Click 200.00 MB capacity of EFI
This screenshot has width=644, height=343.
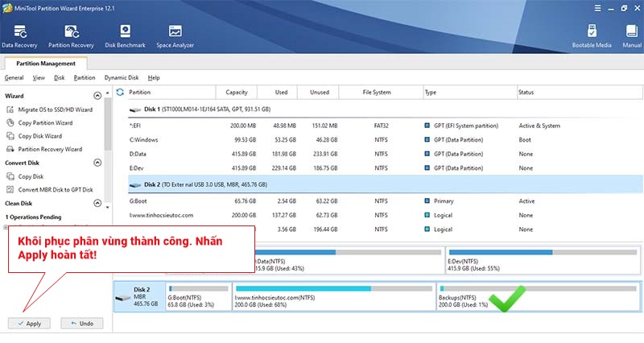click(x=243, y=126)
